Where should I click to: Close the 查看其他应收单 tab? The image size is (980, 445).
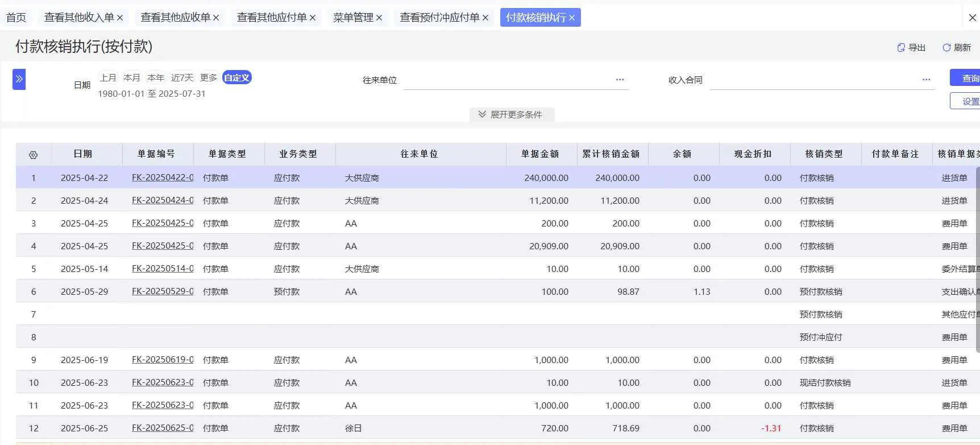pos(216,18)
